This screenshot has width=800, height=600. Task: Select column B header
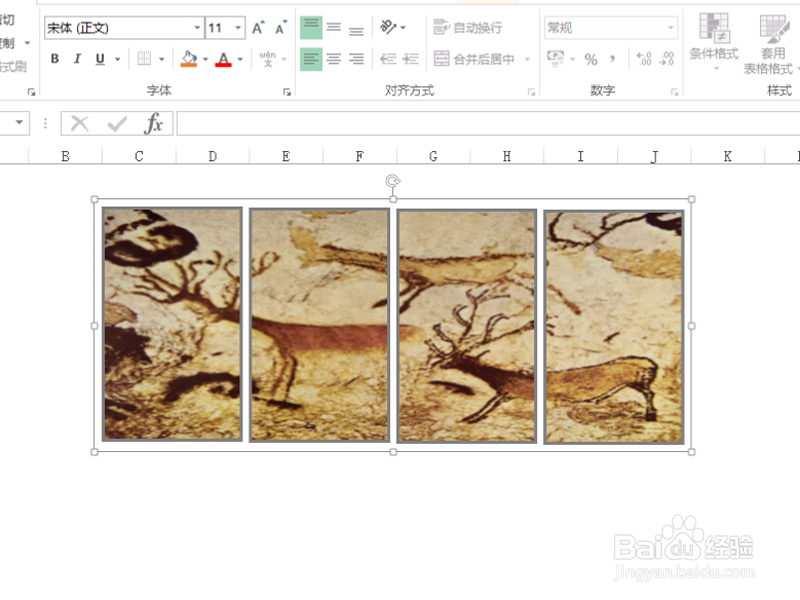point(65,156)
